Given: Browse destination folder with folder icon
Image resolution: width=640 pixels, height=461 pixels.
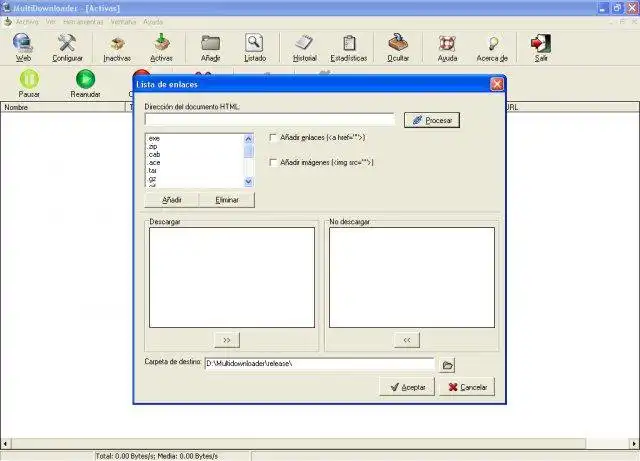Looking at the screenshot, I should coord(447,365).
